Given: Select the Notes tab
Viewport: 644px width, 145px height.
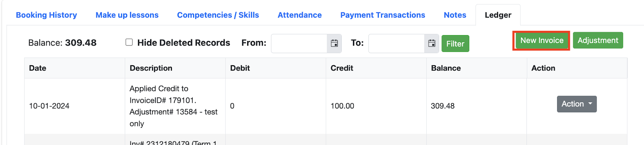Looking at the screenshot, I should click(455, 15).
